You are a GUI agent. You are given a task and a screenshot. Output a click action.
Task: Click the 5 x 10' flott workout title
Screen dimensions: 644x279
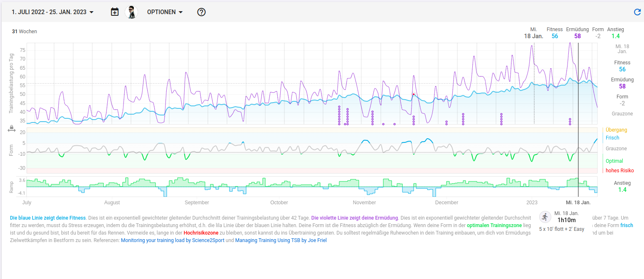(561, 229)
